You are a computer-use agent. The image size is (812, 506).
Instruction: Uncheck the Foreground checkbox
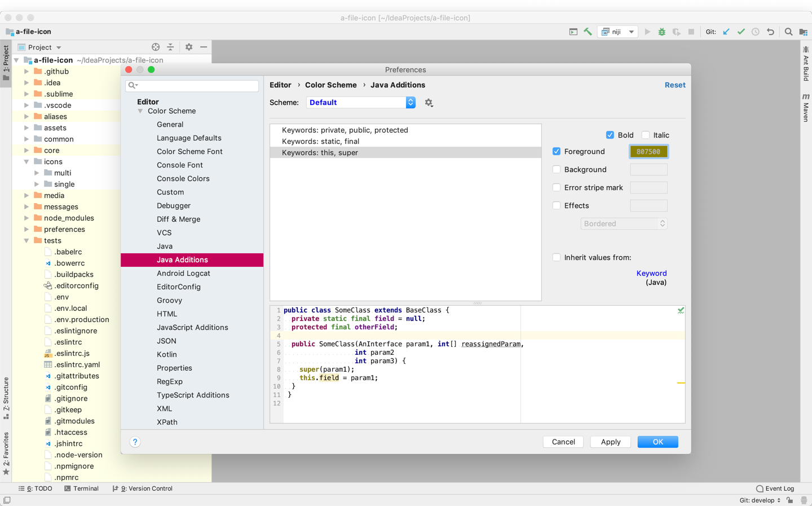(557, 151)
